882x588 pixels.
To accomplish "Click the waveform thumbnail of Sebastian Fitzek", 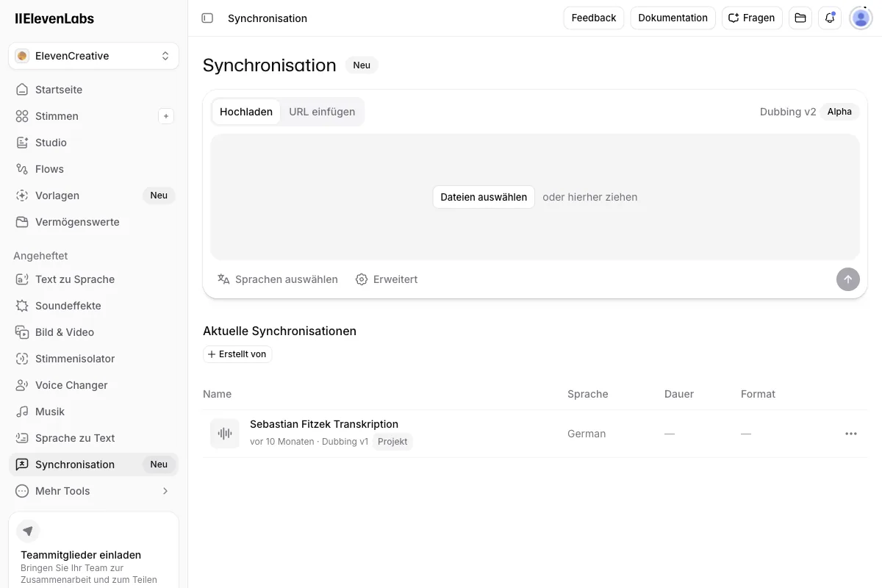I will tap(225, 434).
